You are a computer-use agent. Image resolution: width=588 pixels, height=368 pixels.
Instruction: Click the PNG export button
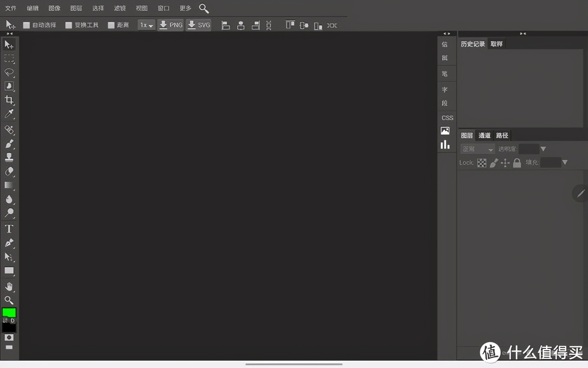[x=171, y=25]
